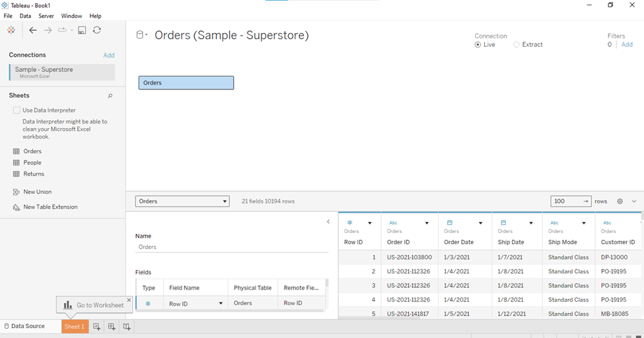The height and width of the screenshot is (338, 644).
Task: Select the Orders table icon in Sheets list
Action: click(x=17, y=151)
